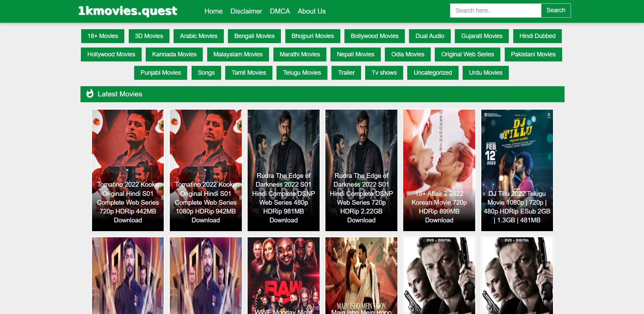Open the DMCA page
The image size is (644, 314).
pos(280,11)
